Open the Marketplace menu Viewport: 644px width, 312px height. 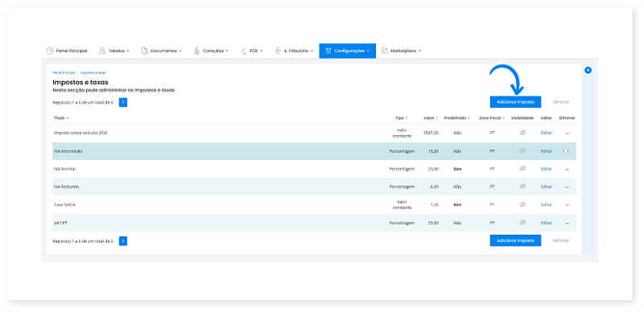[401, 51]
